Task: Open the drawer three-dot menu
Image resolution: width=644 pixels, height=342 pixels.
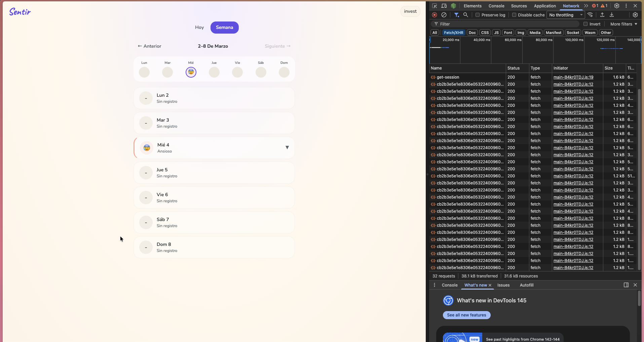Action: (434, 285)
